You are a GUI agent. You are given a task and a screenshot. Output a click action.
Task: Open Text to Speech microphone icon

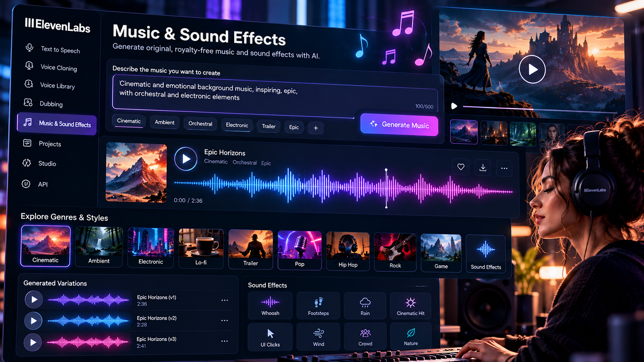(29, 47)
